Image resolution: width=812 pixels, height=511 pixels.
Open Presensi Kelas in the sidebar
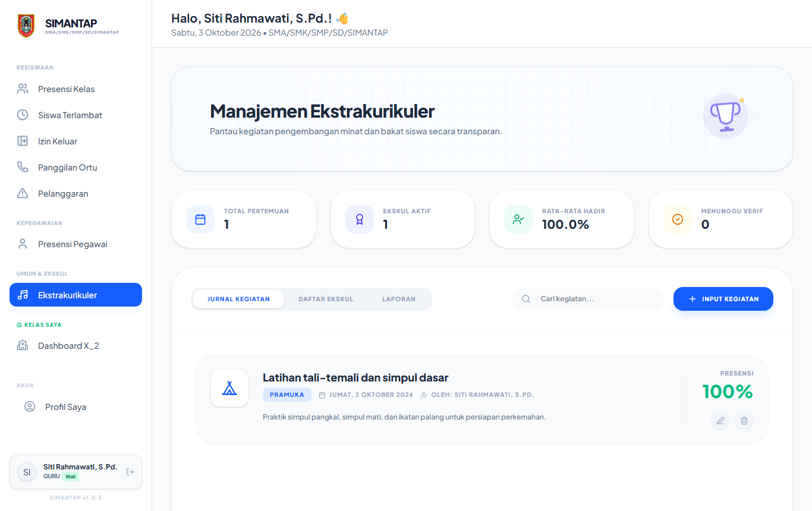tap(75, 89)
